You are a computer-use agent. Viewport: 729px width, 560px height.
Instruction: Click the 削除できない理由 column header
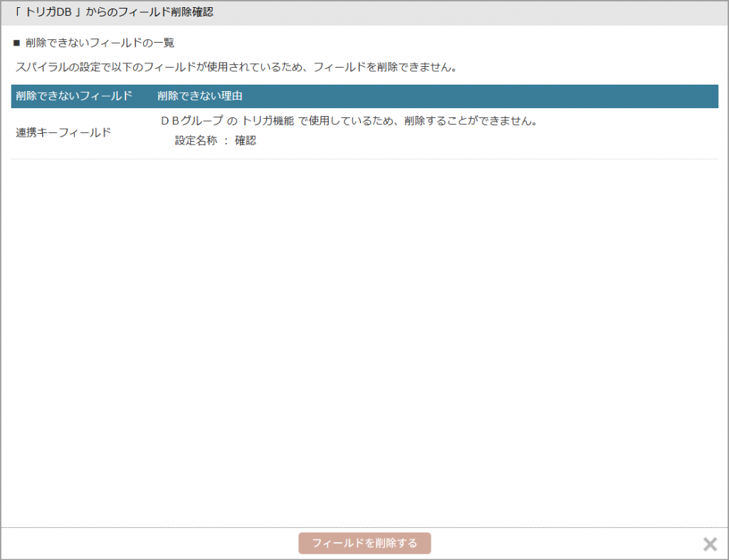click(x=200, y=96)
